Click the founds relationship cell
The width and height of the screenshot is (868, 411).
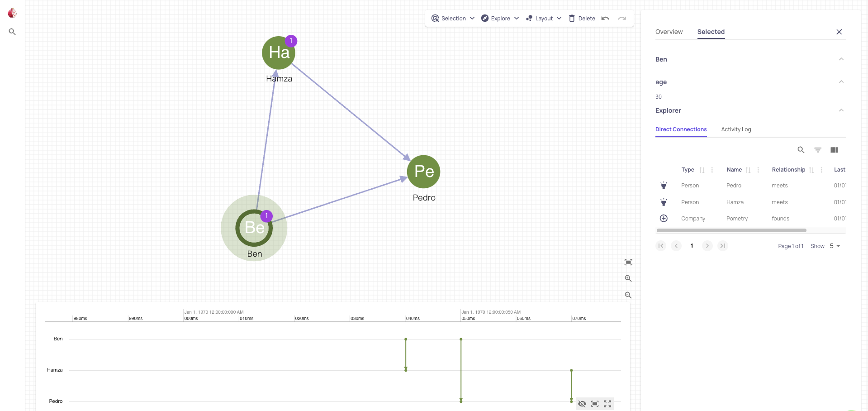click(x=780, y=219)
